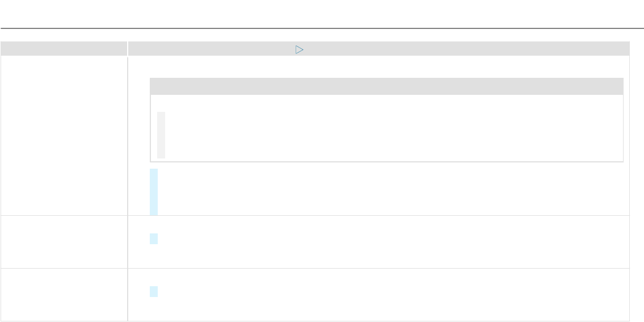
Task: Click the light-blue square in the second row
Action: tap(154, 239)
